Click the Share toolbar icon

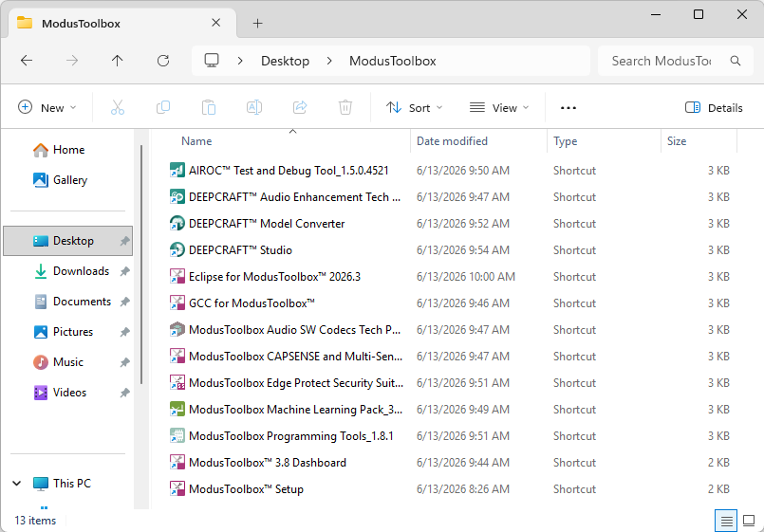[300, 107]
